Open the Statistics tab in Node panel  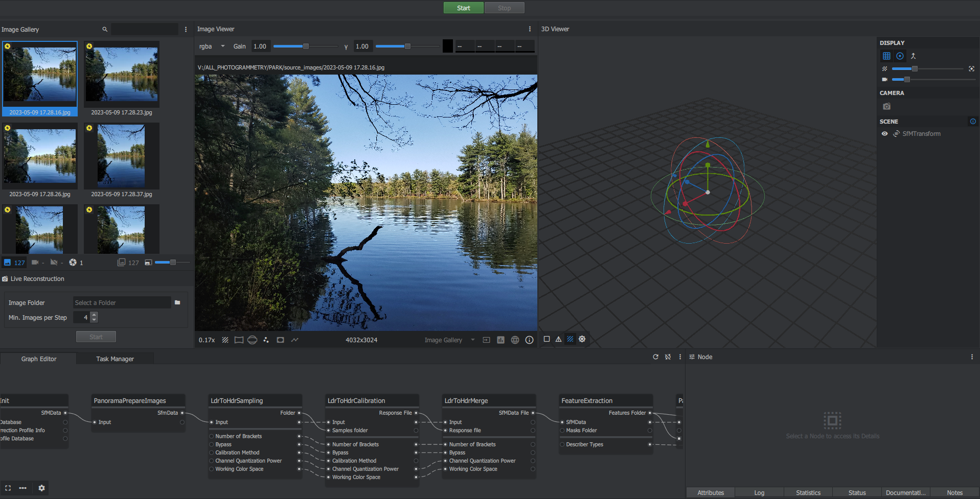point(808,493)
